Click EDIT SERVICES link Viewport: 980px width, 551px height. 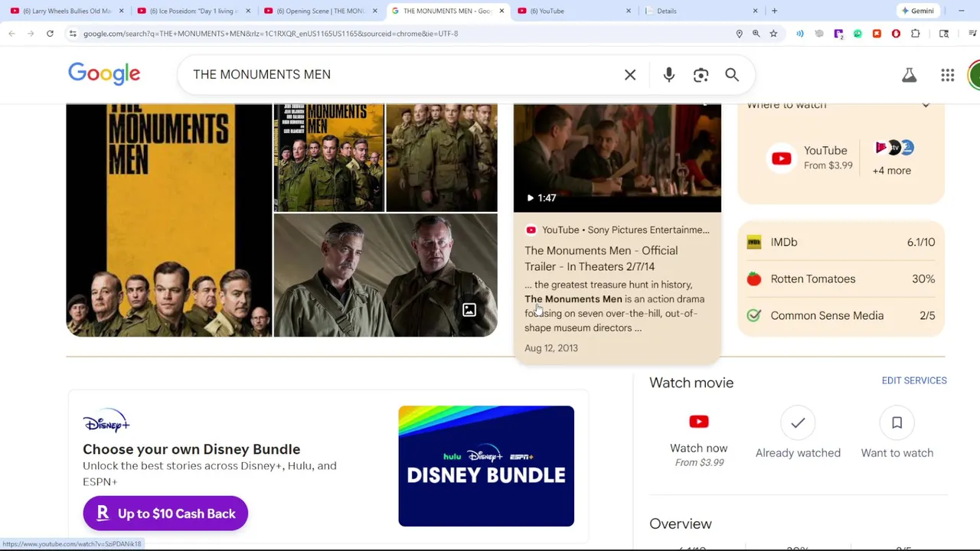pos(914,380)
